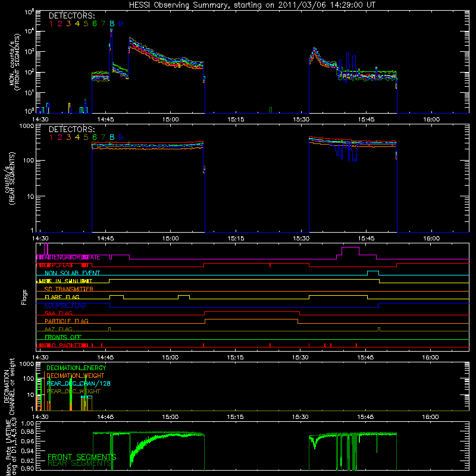Click the DECIMATION CHANNEL or weight axis label
The height and width of the screenshot is (476, 476).
coord(9,386)
